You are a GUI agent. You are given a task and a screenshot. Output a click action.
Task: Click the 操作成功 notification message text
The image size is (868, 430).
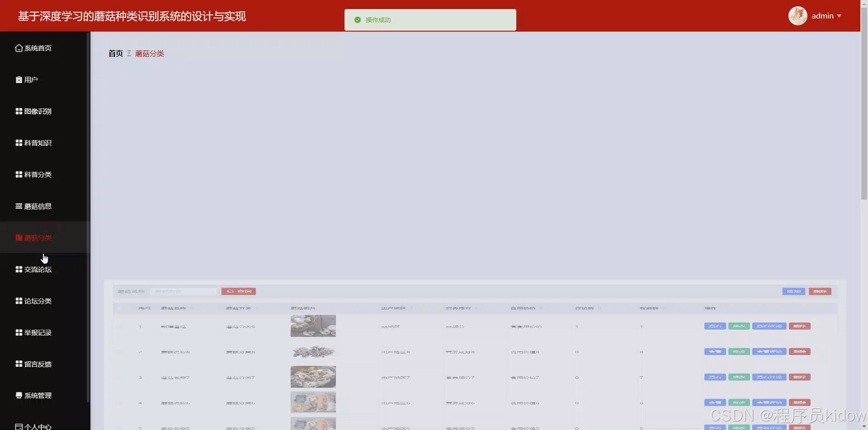click(378, 20)
